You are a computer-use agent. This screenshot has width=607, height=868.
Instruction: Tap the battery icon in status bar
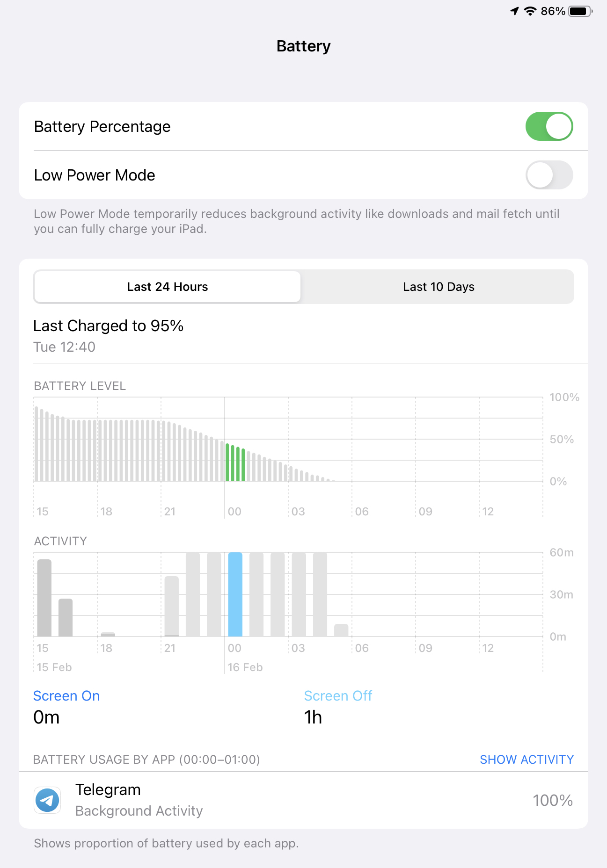point(580,11)
